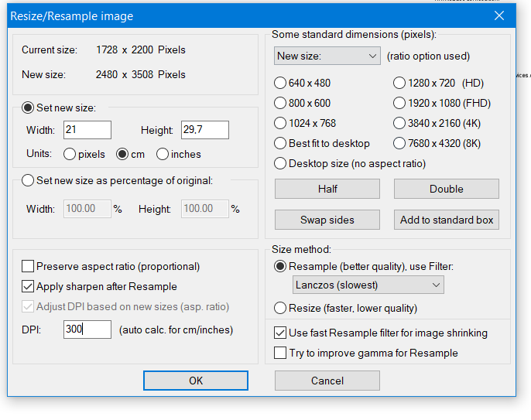The image size is (531, 420).
Task: Enable Preserve aspect ratio checkbox
Action: click(29, 266)
